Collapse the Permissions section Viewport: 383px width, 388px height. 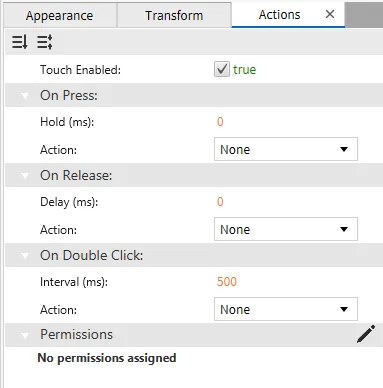(25, 335)
